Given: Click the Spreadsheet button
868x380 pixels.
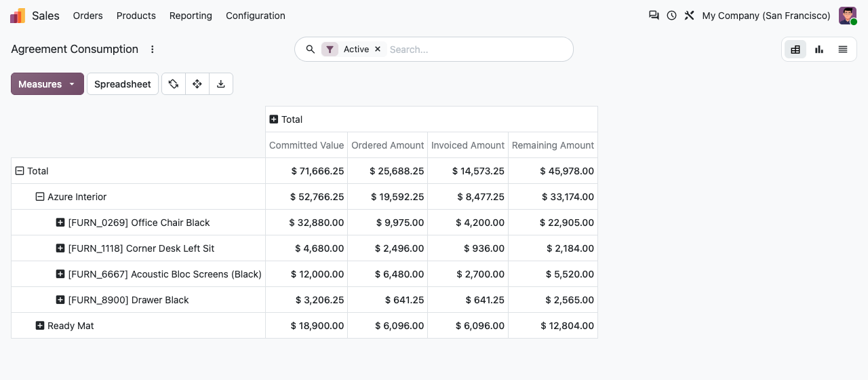Looking at the screenshot, I should click(123, 84).
